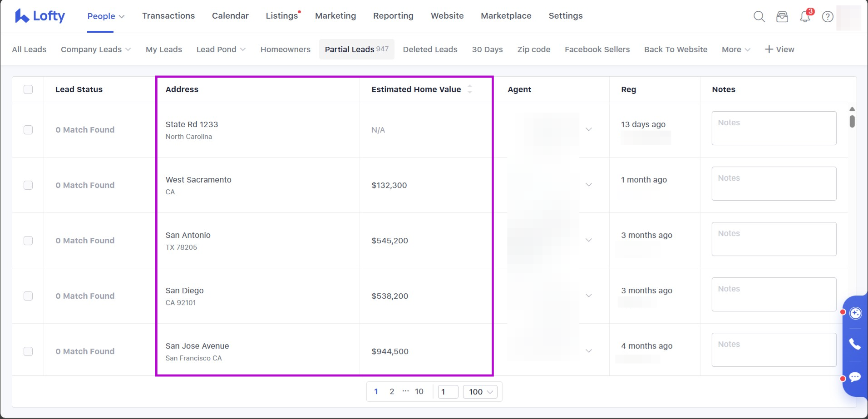Click the help question mark icon
This screenshot has height=419, width=868.
pyautogui.click(x=828, y=17)
